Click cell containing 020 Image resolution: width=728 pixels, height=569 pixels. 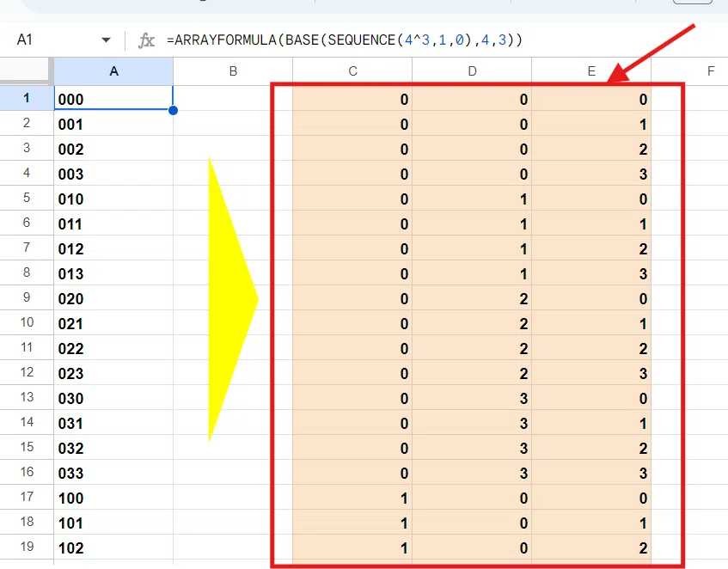(x=113, y=298)
